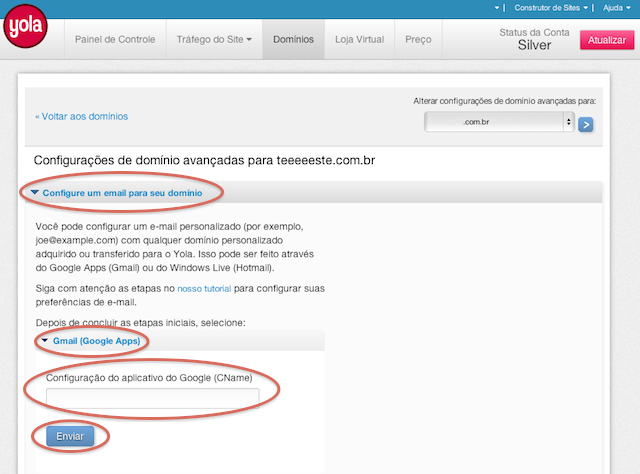
Task: Go to Painel de Controle tab
Action: (115, 40)
